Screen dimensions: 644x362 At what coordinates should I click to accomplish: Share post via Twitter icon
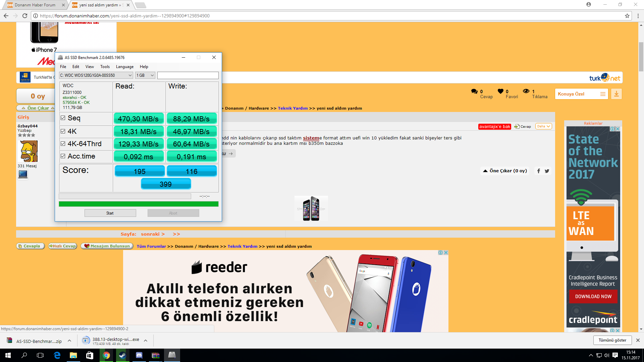tap(547, 171)
